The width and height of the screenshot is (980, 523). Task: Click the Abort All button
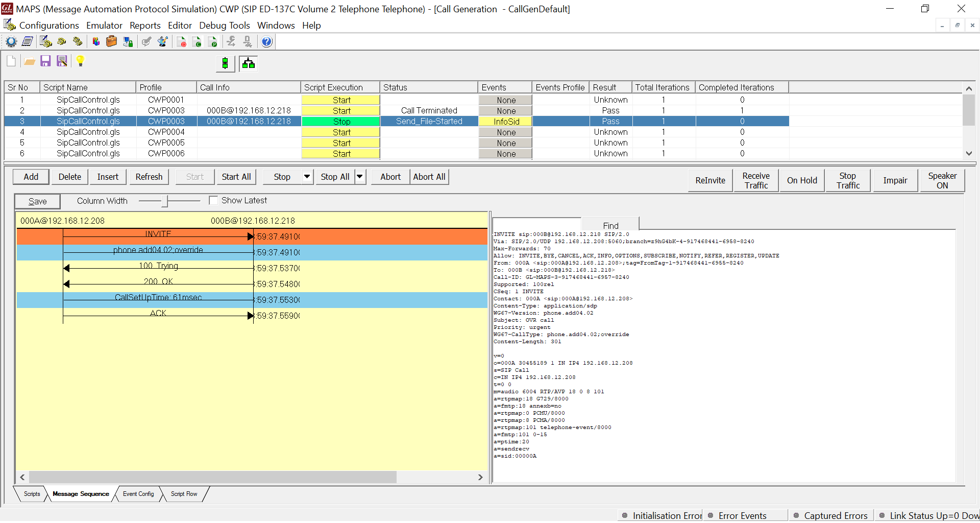pos(429,177)
